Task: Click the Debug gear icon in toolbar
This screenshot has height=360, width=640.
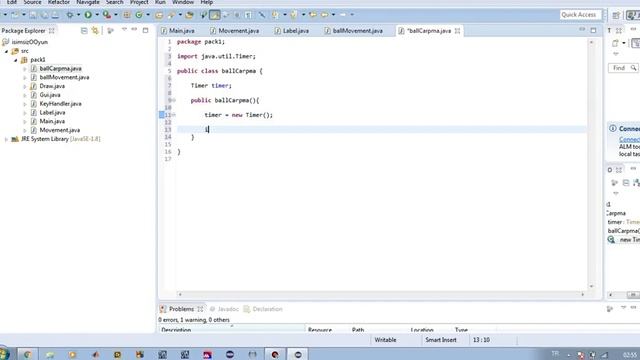Action: [70, 15]
